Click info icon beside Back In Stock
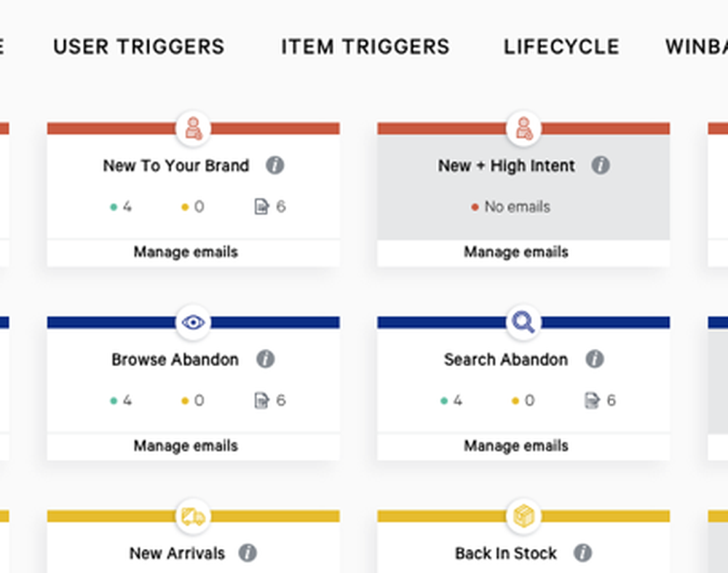This screenshot has height=573, width=728. point(582,553)
